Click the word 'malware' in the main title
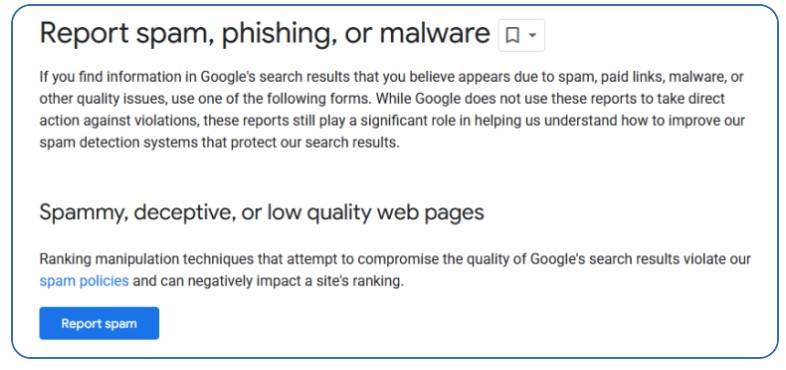 coord(435,34)
